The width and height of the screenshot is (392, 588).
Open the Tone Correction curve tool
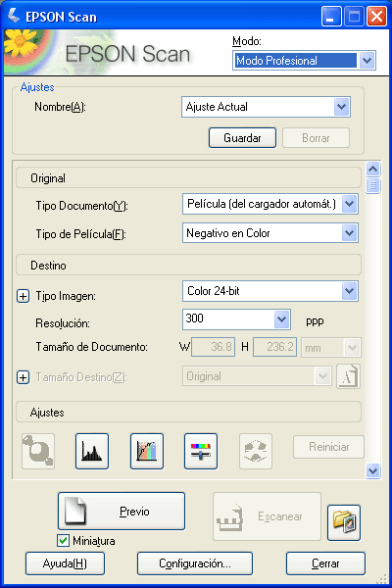point(147,451)
